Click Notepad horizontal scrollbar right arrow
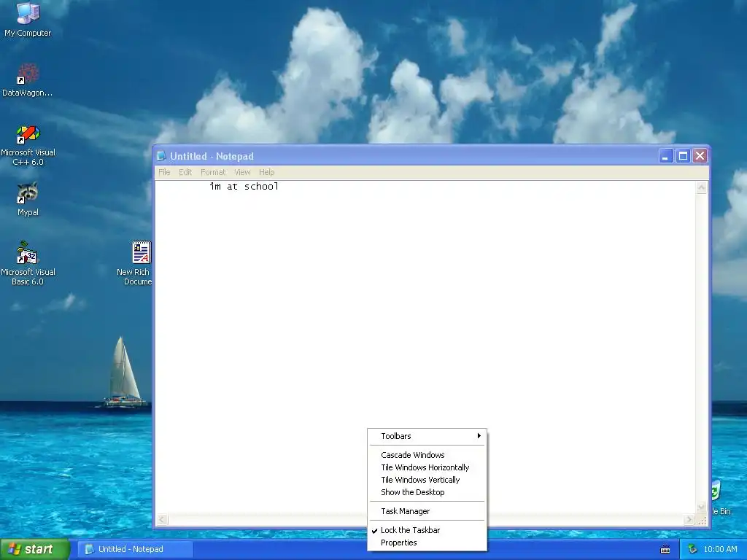The image size is (747, 560). coord(689,519)
